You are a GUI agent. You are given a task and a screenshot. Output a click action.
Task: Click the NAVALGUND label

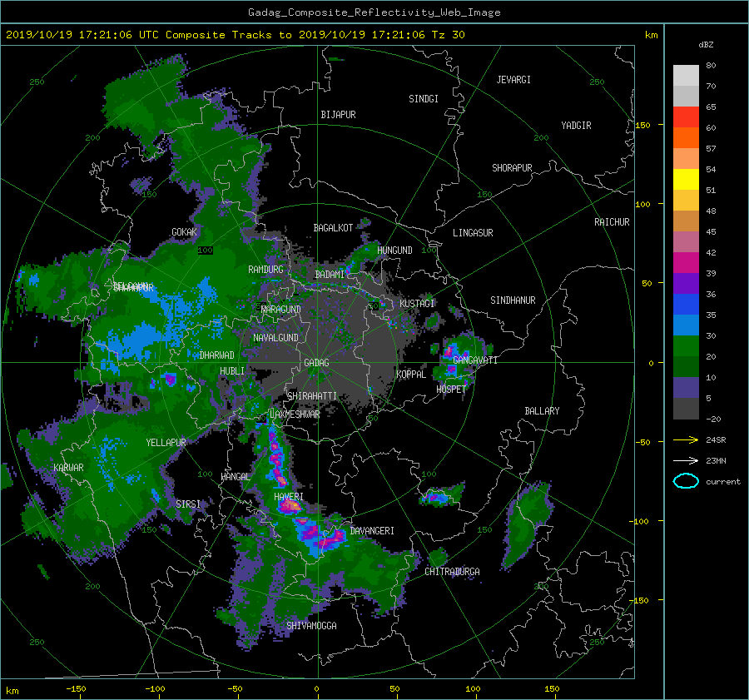point(275,338)
